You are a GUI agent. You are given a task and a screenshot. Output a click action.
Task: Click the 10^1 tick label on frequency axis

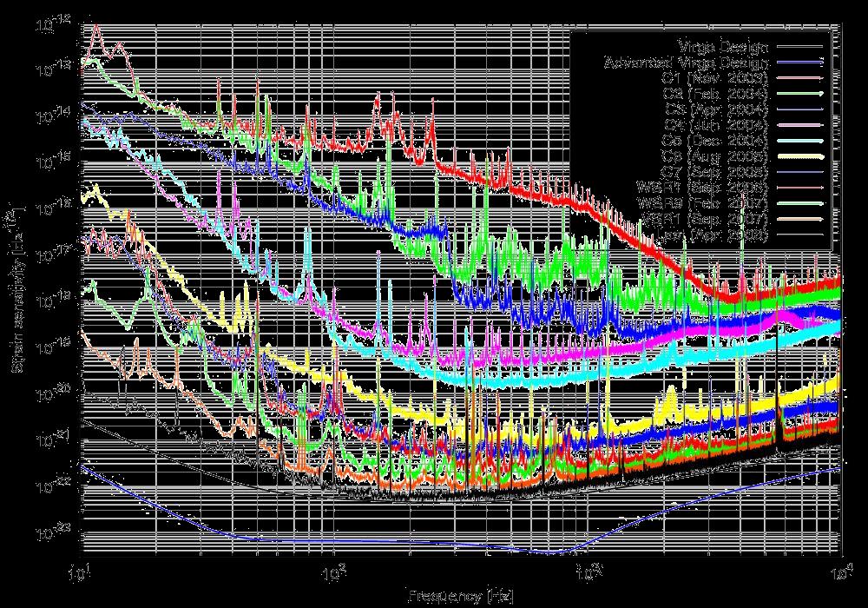pyautogui.click(x=81, y=573)
